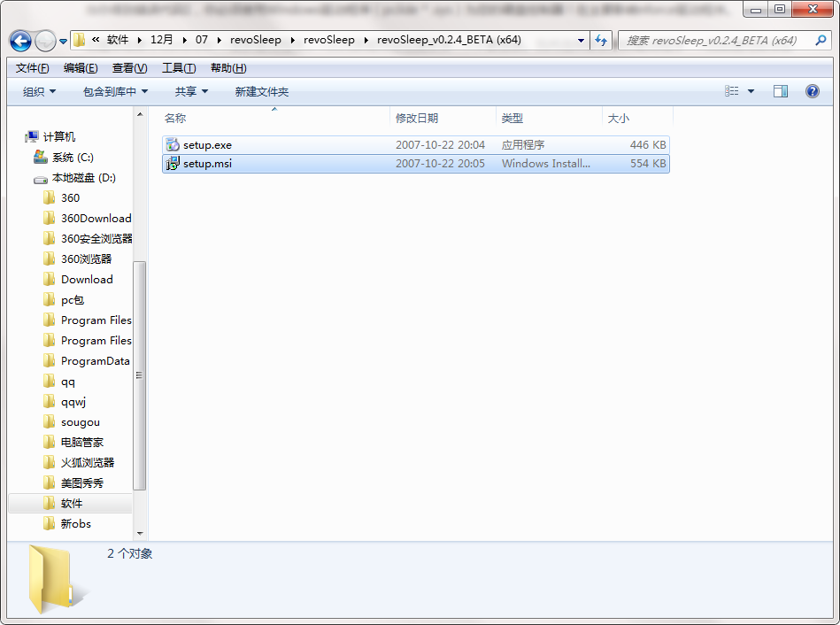
Task: Open the ProgramData folder
Action: coord(96,360)
